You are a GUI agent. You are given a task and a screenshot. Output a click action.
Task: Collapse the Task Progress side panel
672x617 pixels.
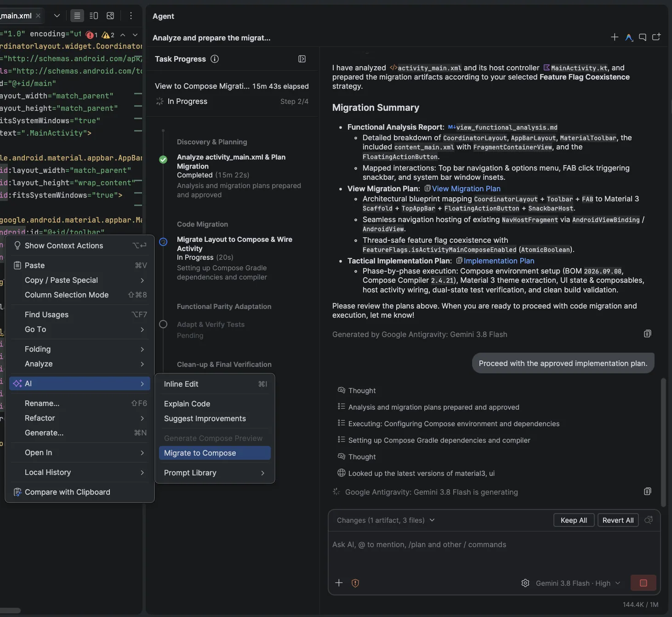[302, 59]
